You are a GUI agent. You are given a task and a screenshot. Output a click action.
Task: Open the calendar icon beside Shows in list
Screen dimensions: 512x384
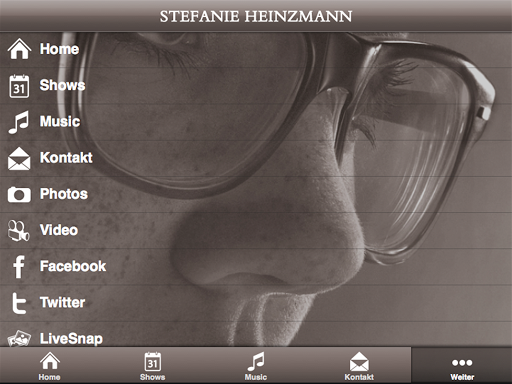coord(19,86)
